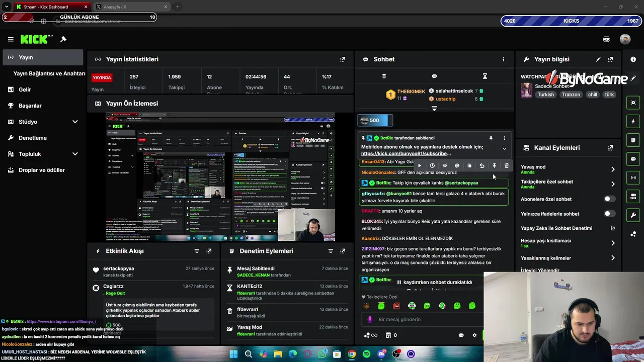The height and width of the screenshot is (362, 644).
Task: Expand the Topluluk sidebar section
Action: [x=75, y=154]
